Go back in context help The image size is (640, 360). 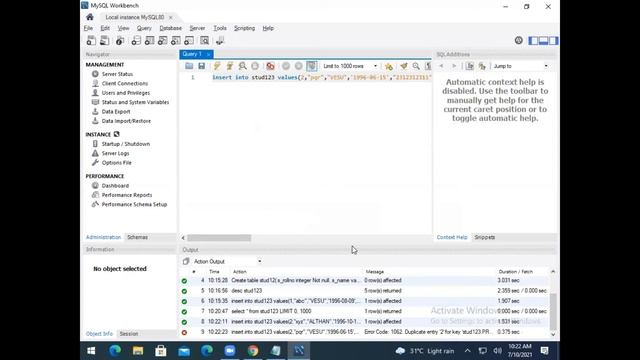441,66
